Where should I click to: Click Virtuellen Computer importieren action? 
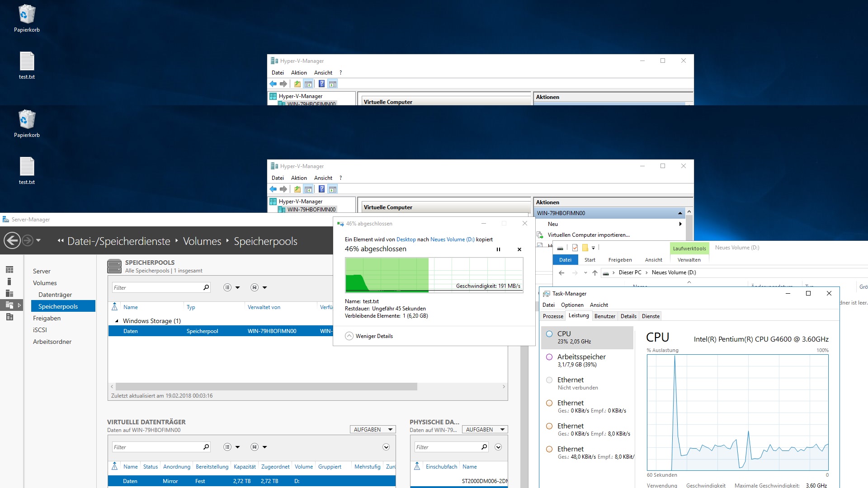pos(588,235)
